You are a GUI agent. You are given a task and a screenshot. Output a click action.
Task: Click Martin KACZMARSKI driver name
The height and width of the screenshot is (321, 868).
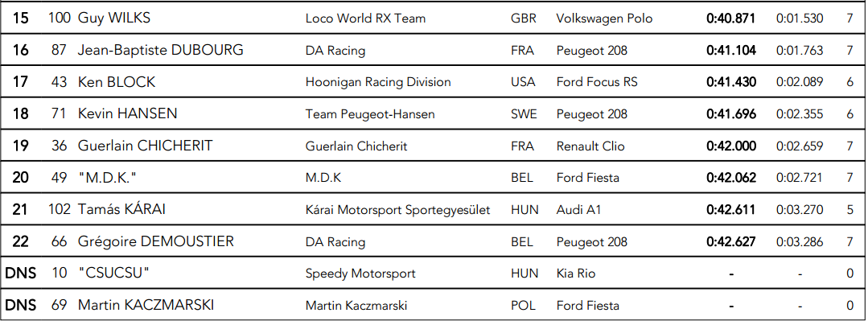[146, 305]
